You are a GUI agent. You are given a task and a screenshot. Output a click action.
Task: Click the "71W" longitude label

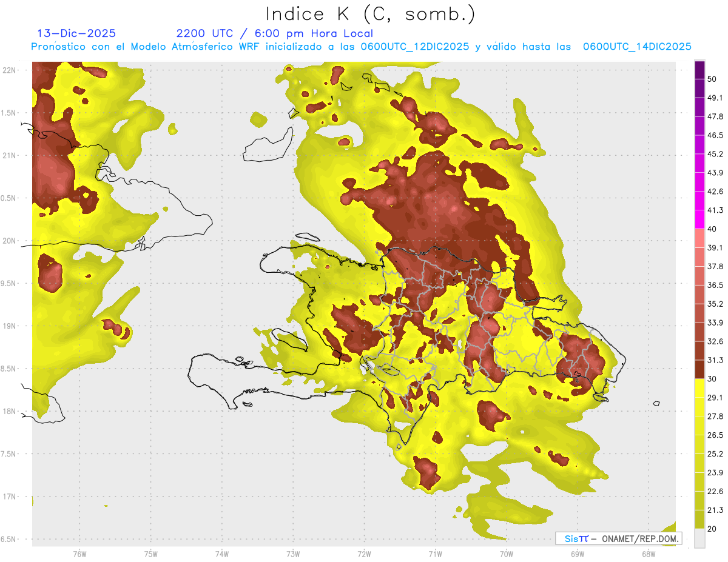coord(435,554)
